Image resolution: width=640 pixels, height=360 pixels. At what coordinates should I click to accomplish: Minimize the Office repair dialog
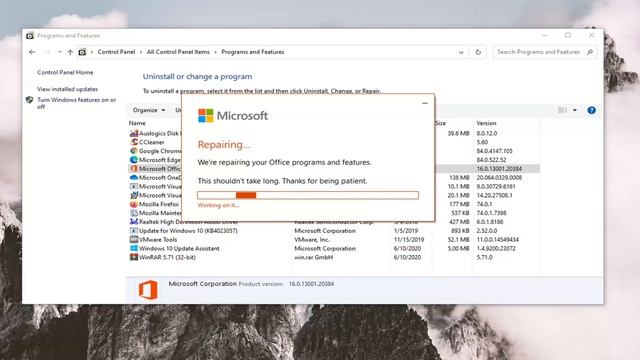[425, 103]
